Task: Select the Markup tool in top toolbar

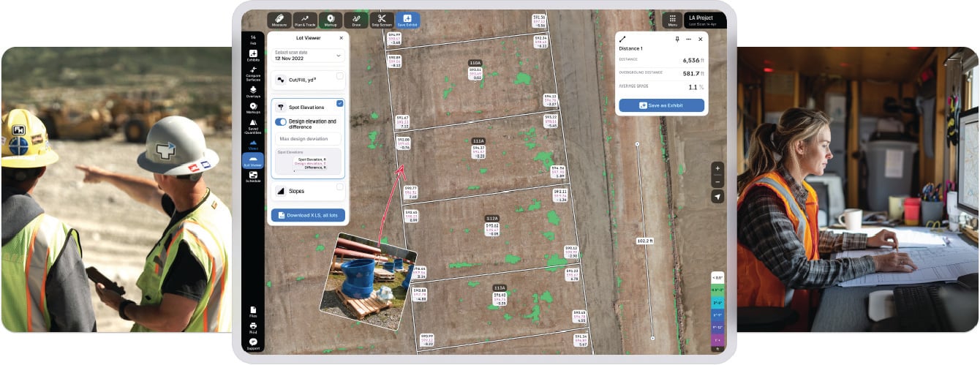Action: [x=331, y=20]
